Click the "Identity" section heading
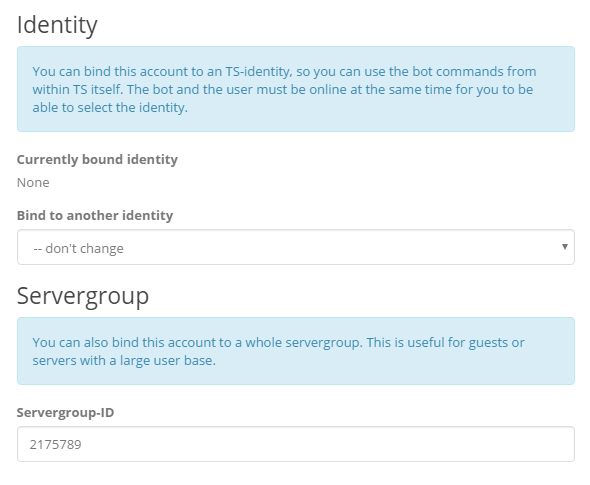 [x=57, y=25]
